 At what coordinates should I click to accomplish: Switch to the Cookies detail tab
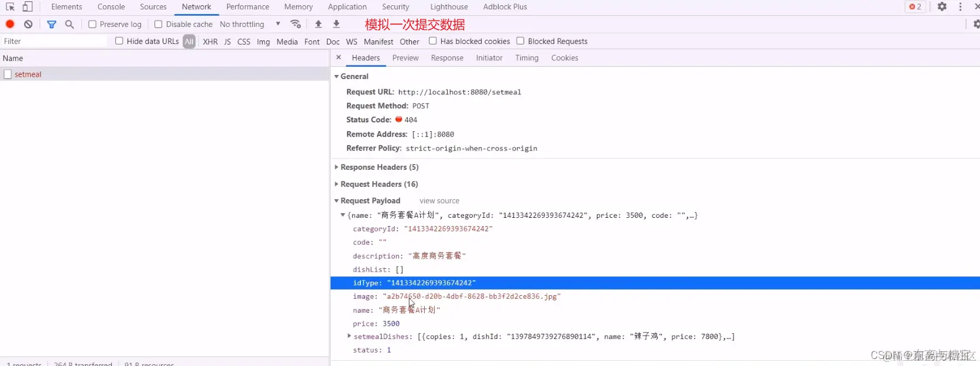[x=565, y=58]
